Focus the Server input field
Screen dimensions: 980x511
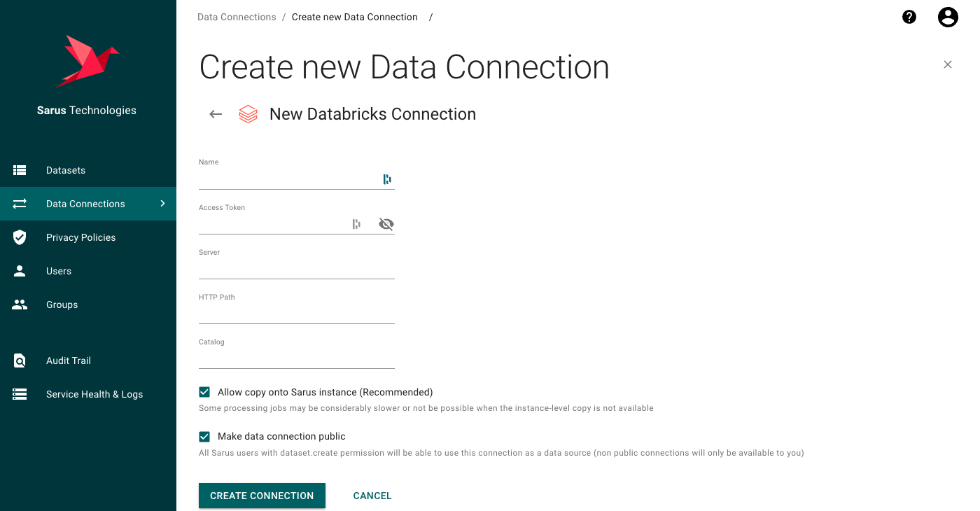(x=296, y=269)
